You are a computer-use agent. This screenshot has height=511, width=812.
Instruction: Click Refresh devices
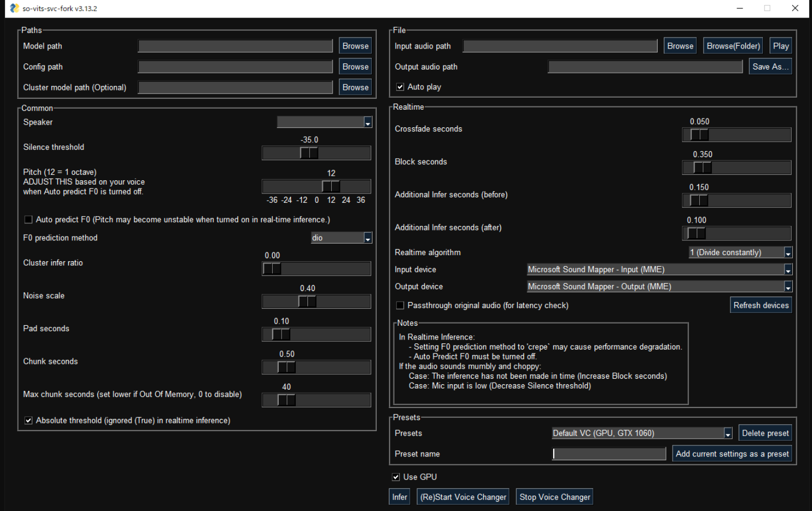(x=761, y=305)
